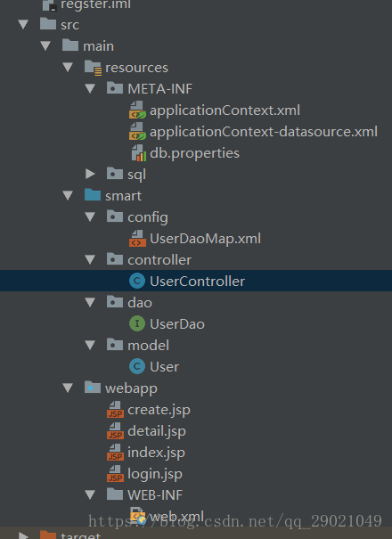Click the dao folder icon
Screen dimensions: 392x539
(115, 301)
